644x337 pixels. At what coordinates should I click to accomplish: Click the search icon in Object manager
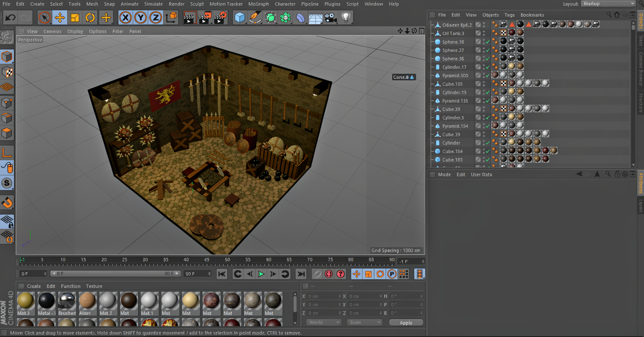[x=609, y=15]
